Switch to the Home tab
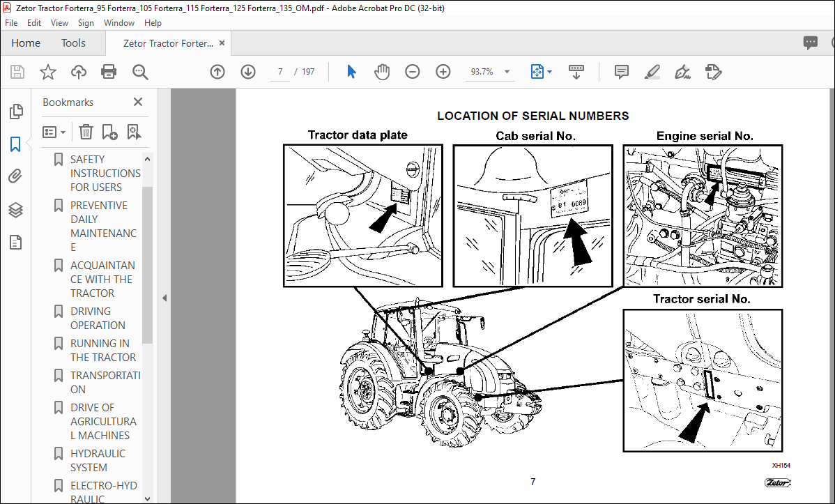 pos(26,43)
